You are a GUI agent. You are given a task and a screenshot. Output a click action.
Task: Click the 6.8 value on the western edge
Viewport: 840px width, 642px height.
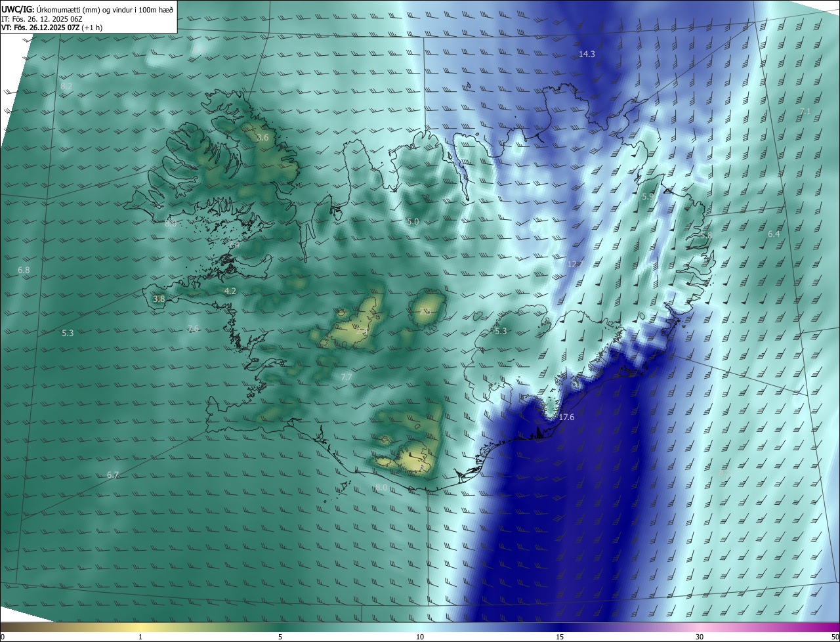pyautogui.click(x=24, y=270)
